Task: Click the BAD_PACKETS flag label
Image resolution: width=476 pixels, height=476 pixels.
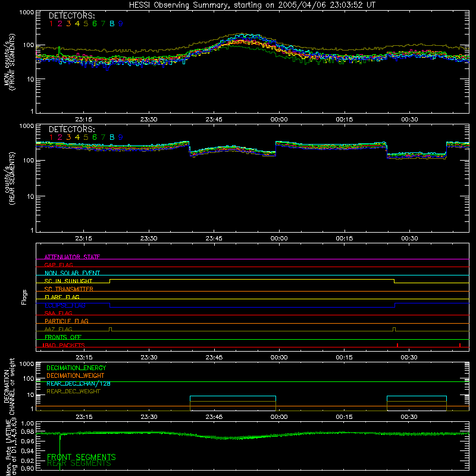Action: 64,345
